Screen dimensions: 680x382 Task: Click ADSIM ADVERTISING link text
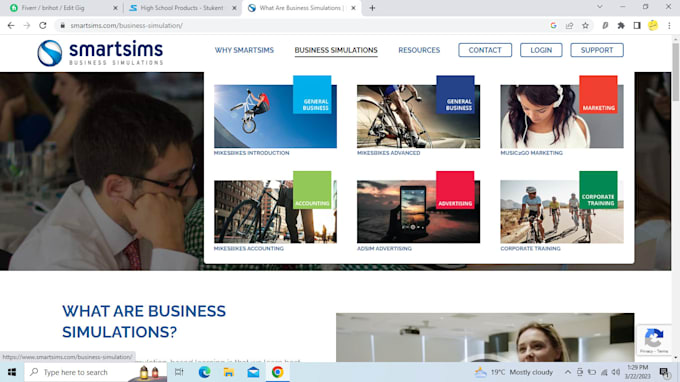coord(384,248)
